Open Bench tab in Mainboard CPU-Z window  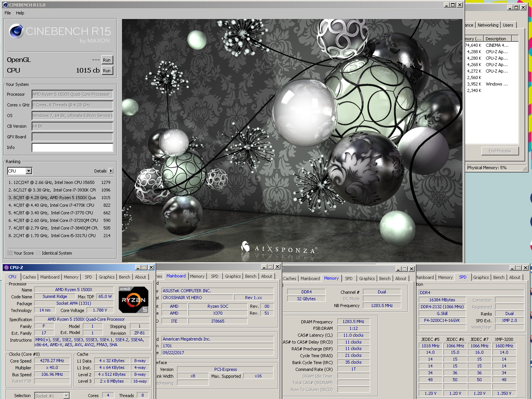click(x=250, y=276)
